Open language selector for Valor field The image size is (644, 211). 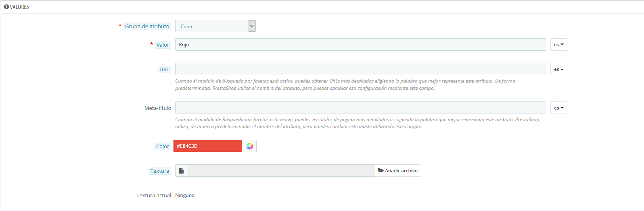click(x=559, y=45)
